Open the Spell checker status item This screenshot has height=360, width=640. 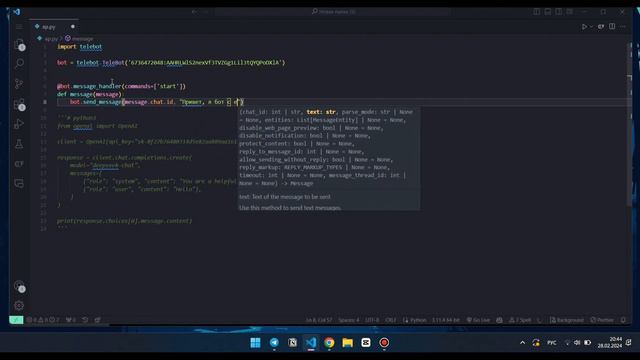[520, 320]
